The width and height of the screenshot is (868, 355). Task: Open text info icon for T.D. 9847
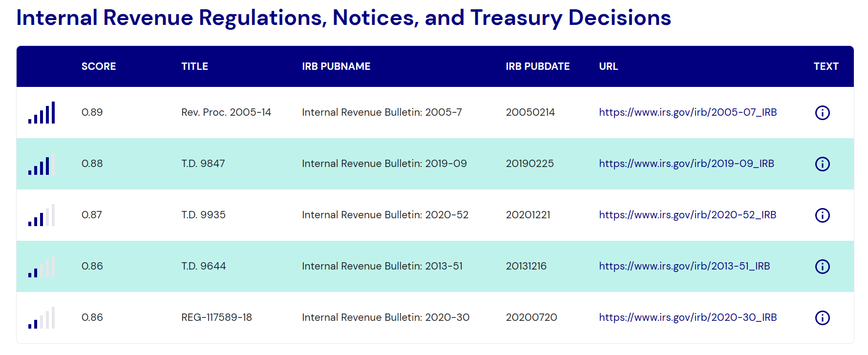point(823,164)
